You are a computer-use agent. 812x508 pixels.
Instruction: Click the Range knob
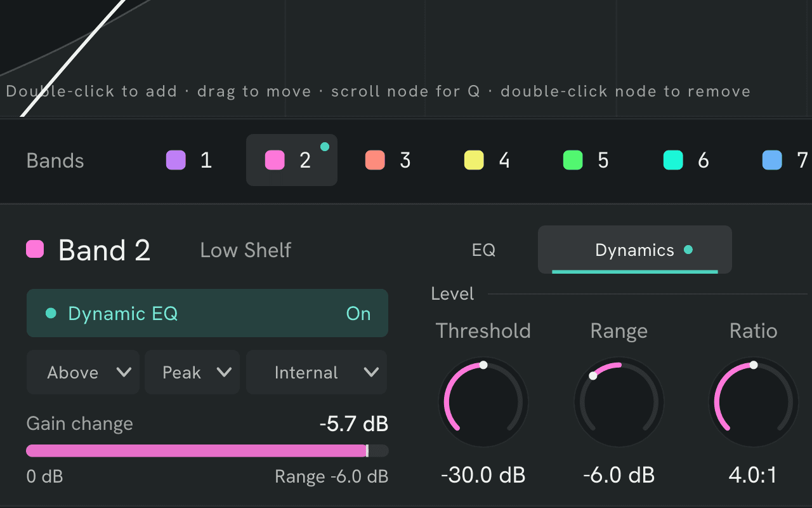tap(619, 402)
